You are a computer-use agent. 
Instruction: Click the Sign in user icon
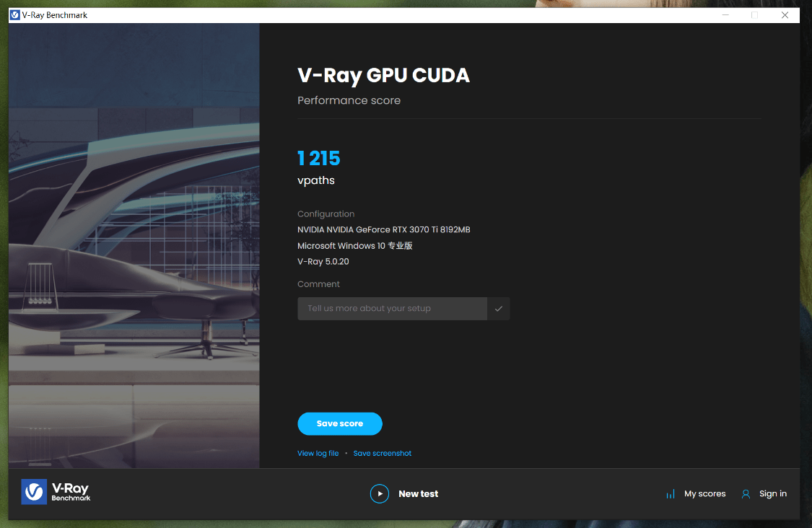click(x=746, y=494)
